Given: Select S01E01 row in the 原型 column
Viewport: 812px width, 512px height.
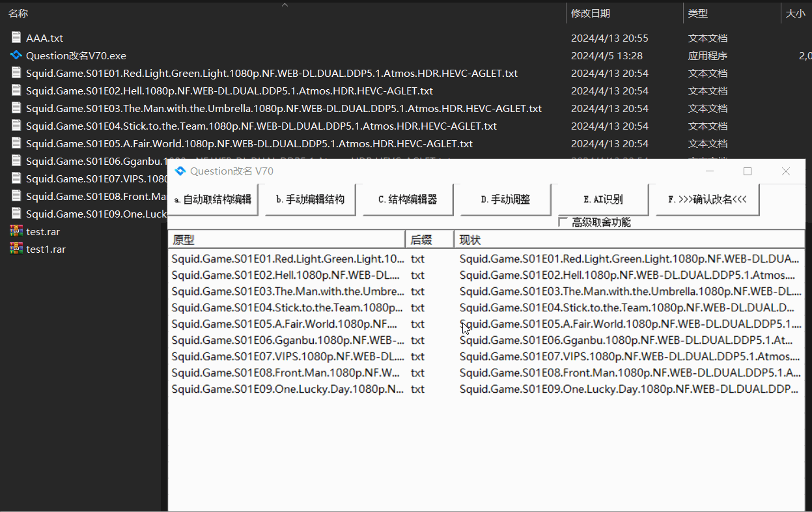Looking at the screenshot, I should [288, 259].
